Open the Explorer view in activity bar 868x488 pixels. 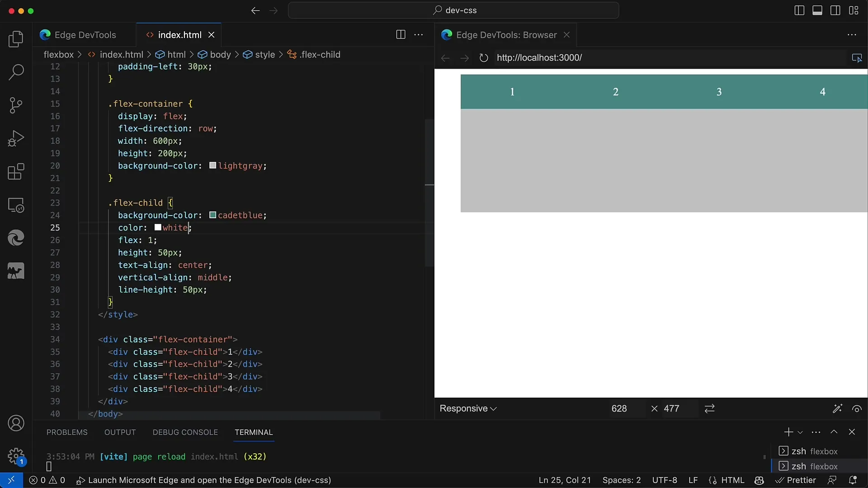click(16, 39)
